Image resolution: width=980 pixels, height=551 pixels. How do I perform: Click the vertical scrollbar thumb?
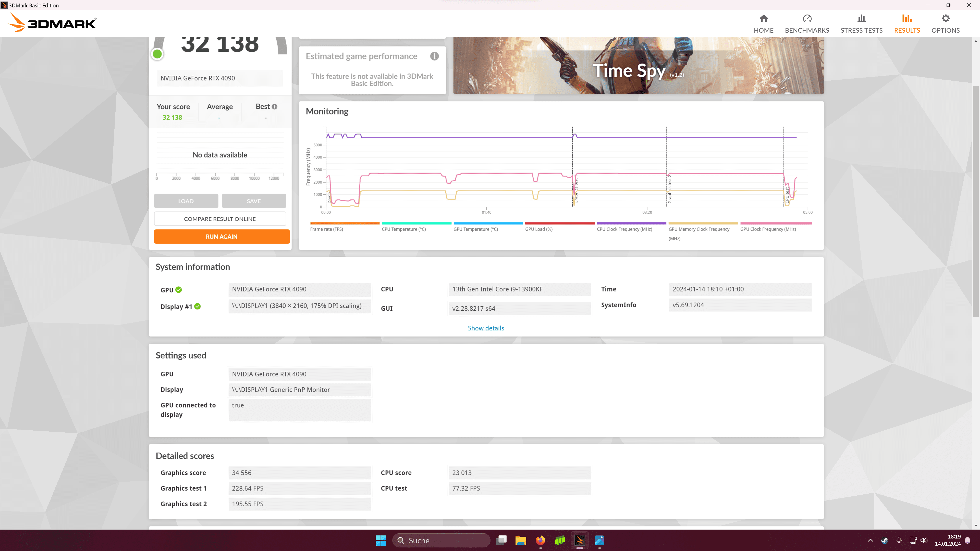(x=976, y=202)
